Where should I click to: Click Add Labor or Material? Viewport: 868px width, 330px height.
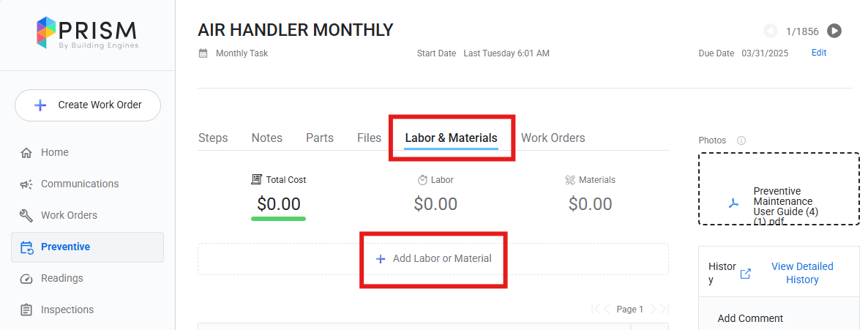(x=433, y=258)
